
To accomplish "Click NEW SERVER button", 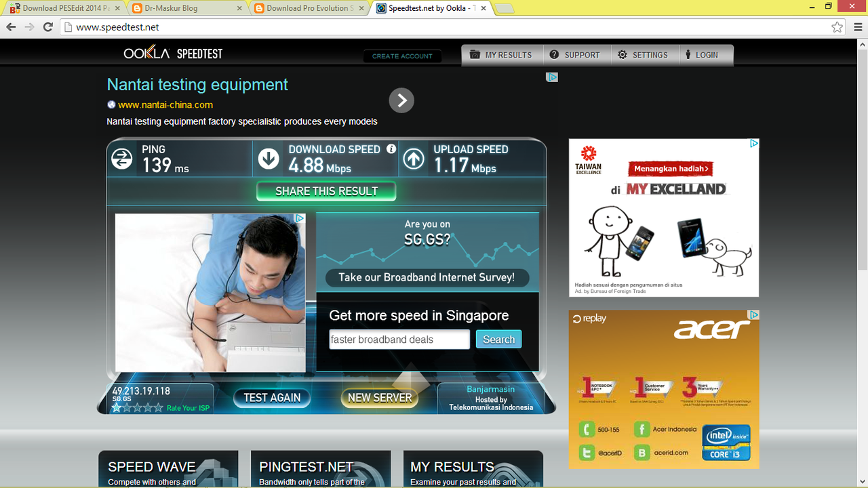I will click(380, 398).
